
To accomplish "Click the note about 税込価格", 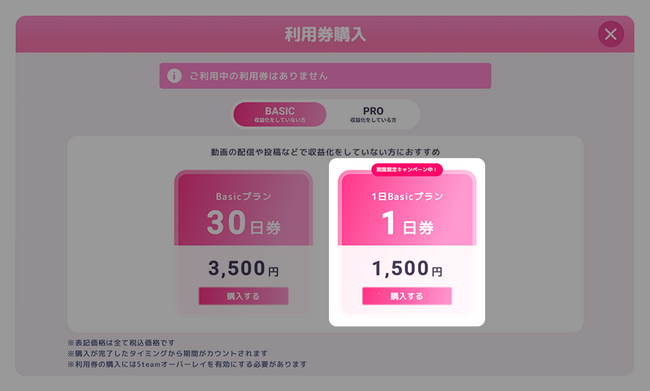I will 121,343.
